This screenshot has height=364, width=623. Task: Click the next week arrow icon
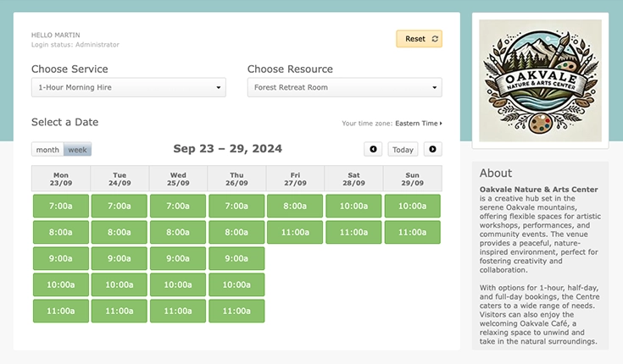(x=432, y=150)
